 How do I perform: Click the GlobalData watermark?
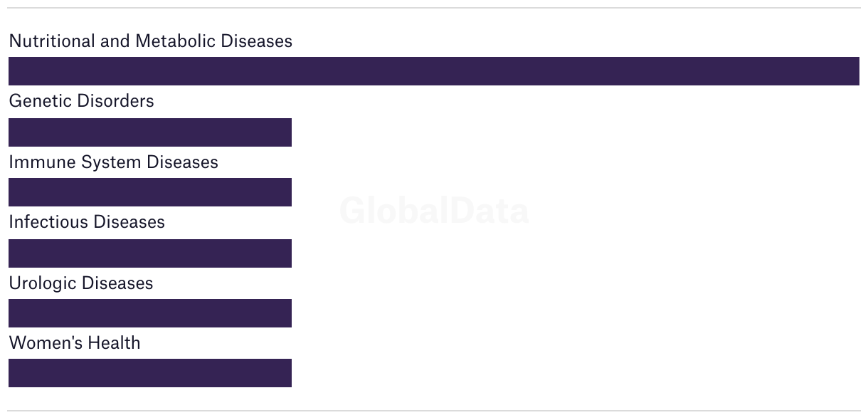(x=434, y=211)
